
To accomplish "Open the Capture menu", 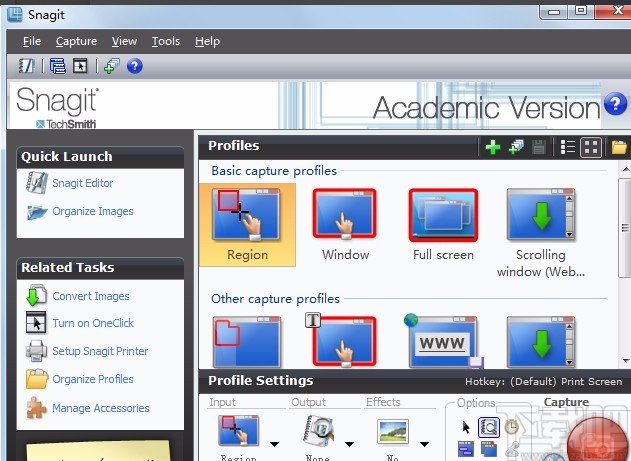I will point(76,41).
